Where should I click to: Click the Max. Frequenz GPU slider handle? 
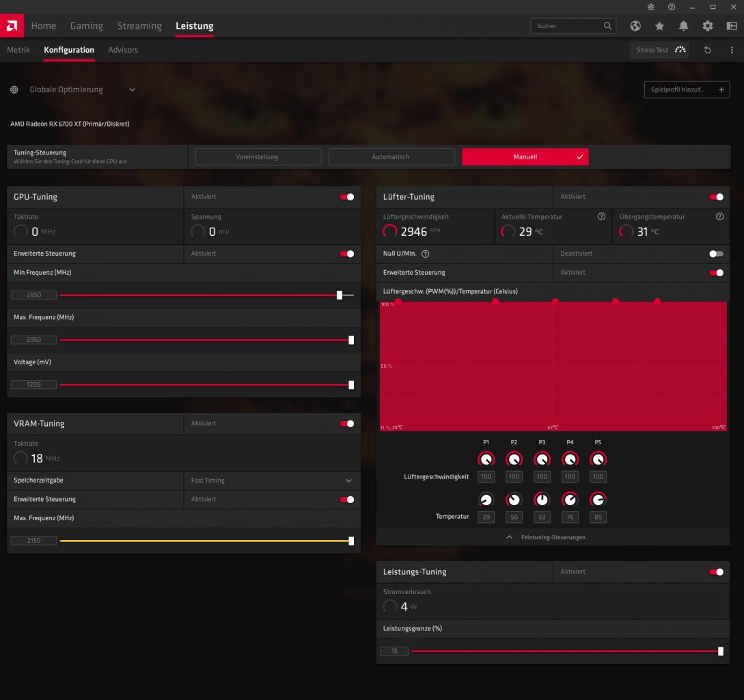pyautogui.click(x=351, y=340)
